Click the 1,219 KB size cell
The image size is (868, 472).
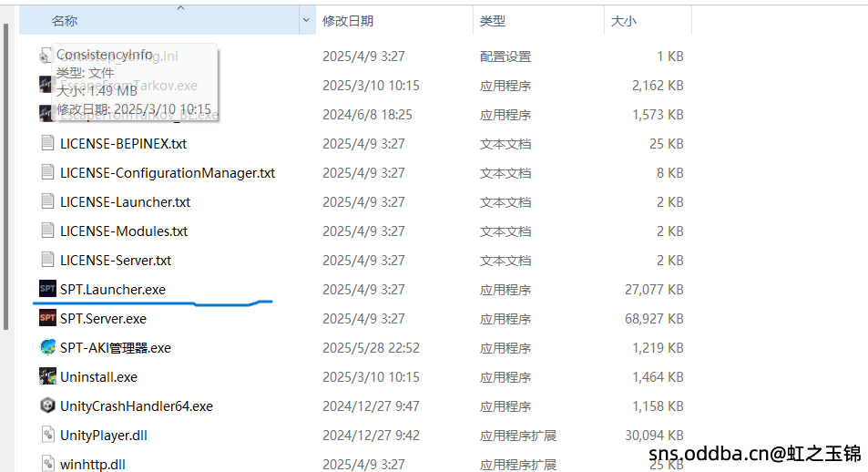[x=658, y=348]
